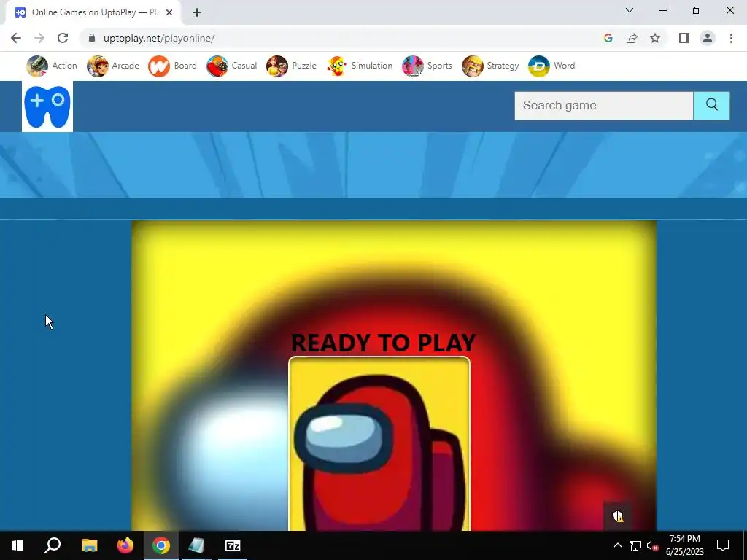This screenshot has width=747, height=560.
Task: Open the Arcade games category icon
Action: click(98, 66)
